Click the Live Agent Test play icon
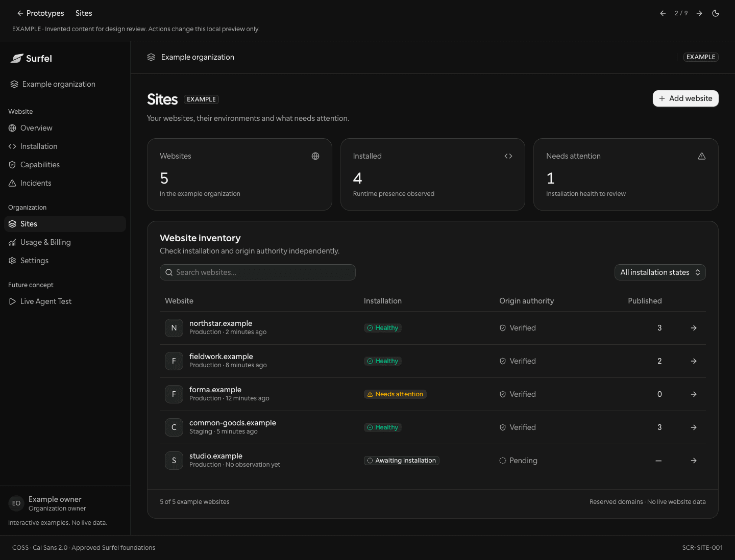735x560 pixels. coord(12,301)
